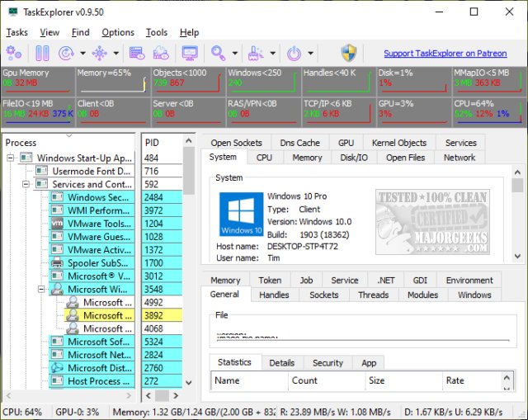528x420 pixels.
Task: Select the Spooler SubSystem printer icon
Action: (57, 263)
